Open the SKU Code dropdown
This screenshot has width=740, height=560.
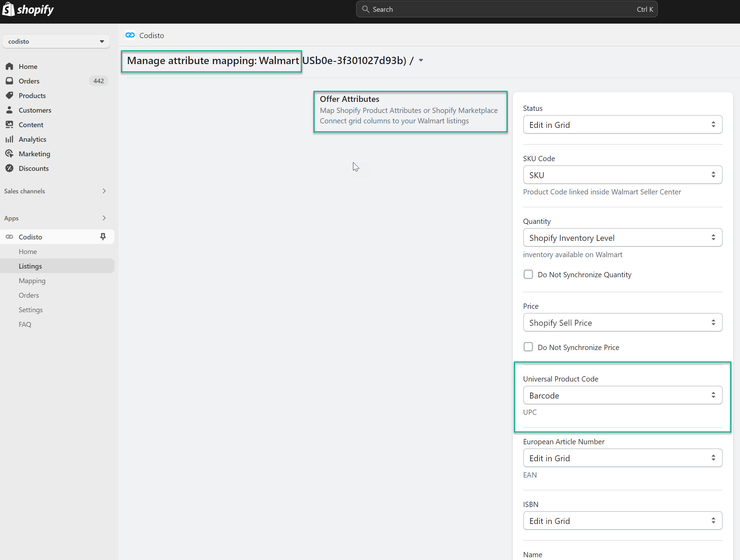(622, 175)
